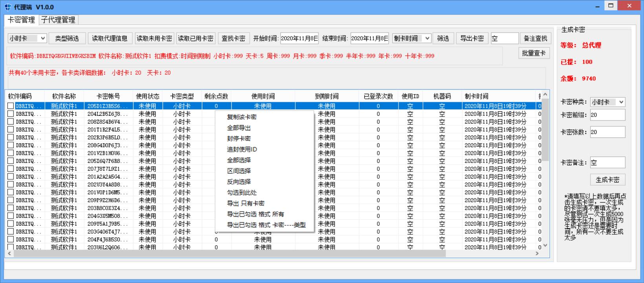The height and width of the screenshot is (283, 644).
Task: Check the first row's checkbox
Action: (11, 106)
